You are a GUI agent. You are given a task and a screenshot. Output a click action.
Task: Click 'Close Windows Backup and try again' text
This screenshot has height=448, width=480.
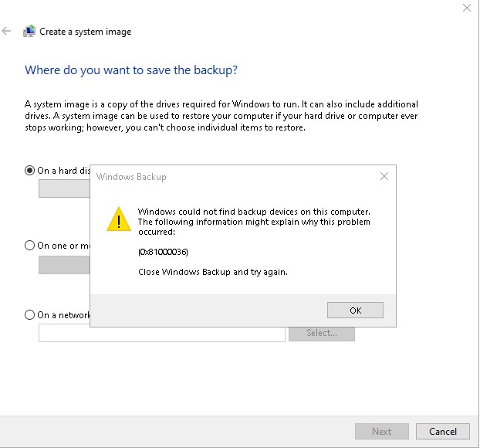(213, 272)
